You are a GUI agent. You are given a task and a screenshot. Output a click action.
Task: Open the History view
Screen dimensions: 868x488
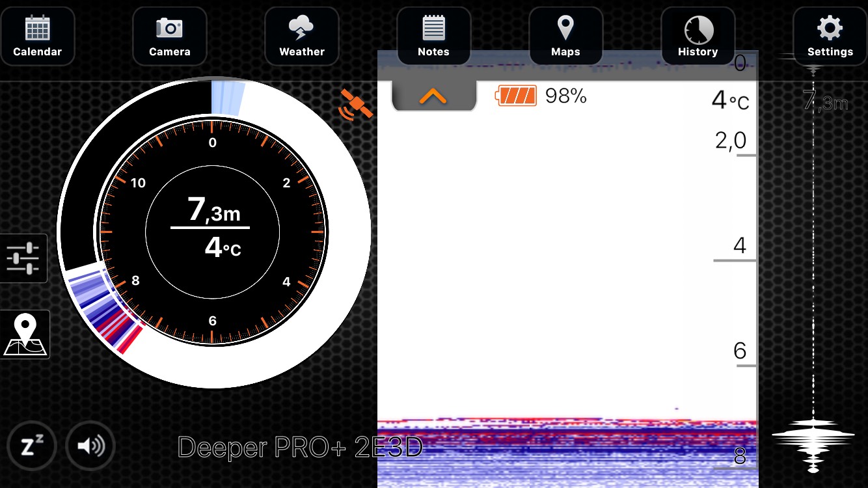point(698,36)
